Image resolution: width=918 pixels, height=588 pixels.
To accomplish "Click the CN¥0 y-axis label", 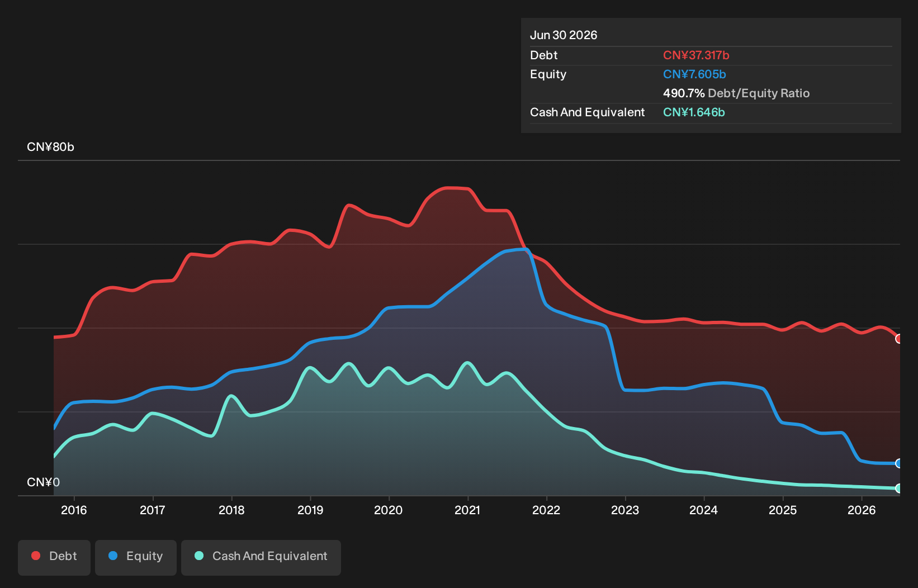I will pos(43,482).
